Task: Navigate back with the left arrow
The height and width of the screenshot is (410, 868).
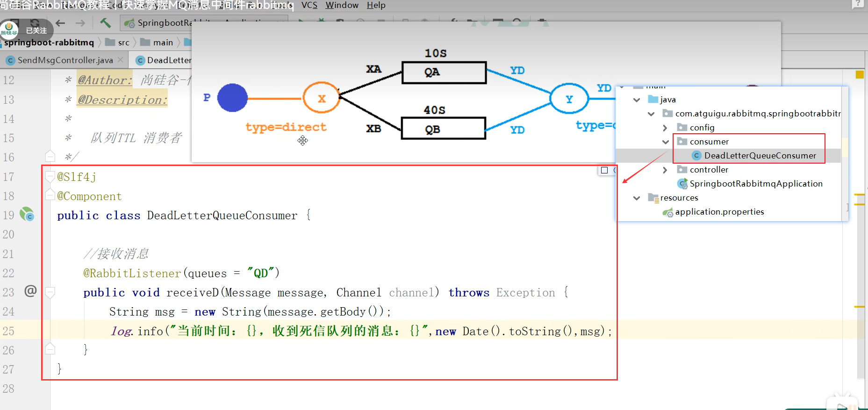Action: tap(60, 23)
